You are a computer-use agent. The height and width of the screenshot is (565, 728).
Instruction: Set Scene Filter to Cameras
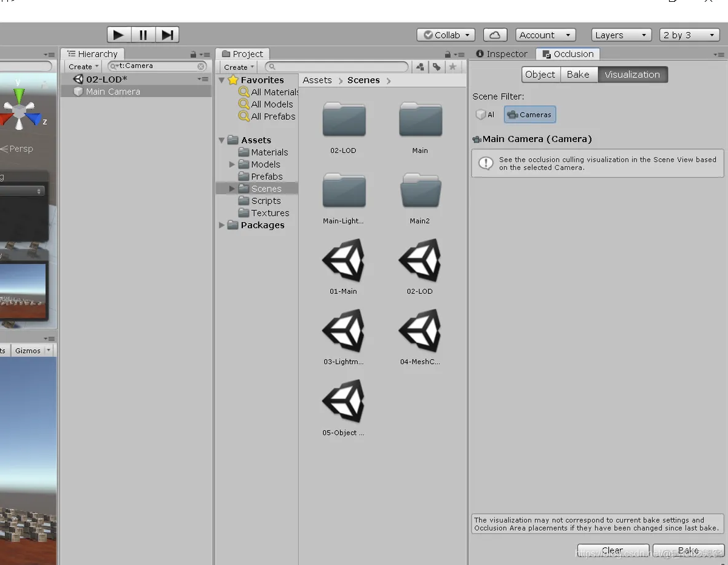530,115
